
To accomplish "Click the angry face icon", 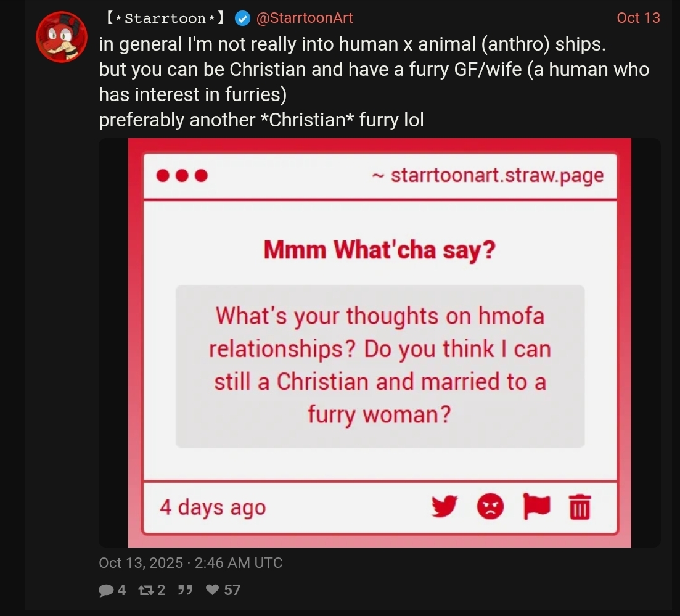I will [490, 507].
